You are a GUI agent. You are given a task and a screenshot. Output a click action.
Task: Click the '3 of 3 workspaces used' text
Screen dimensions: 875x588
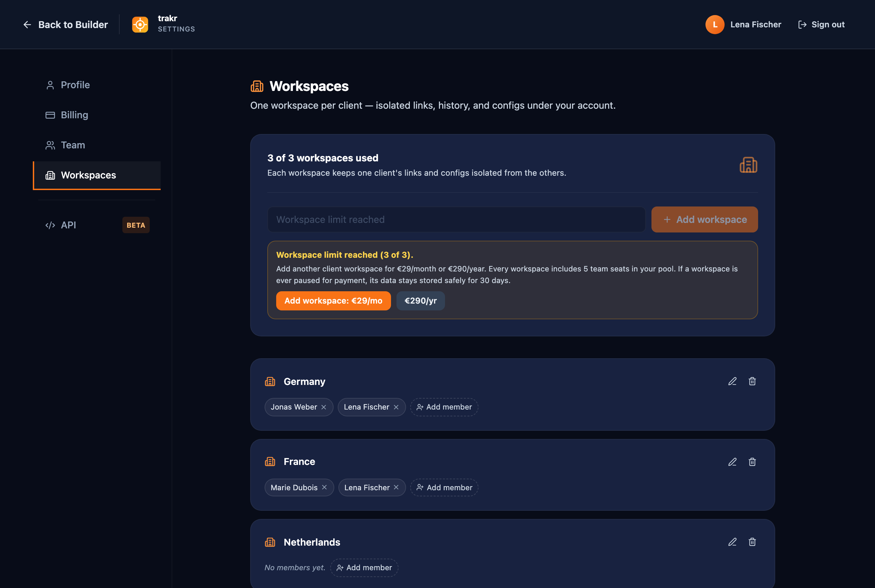pos(323,158)
